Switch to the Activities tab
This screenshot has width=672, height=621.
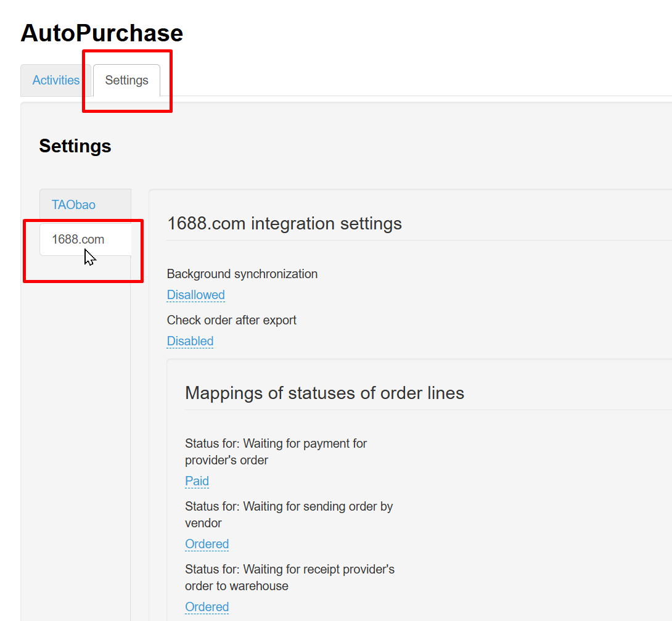[56, 80]
